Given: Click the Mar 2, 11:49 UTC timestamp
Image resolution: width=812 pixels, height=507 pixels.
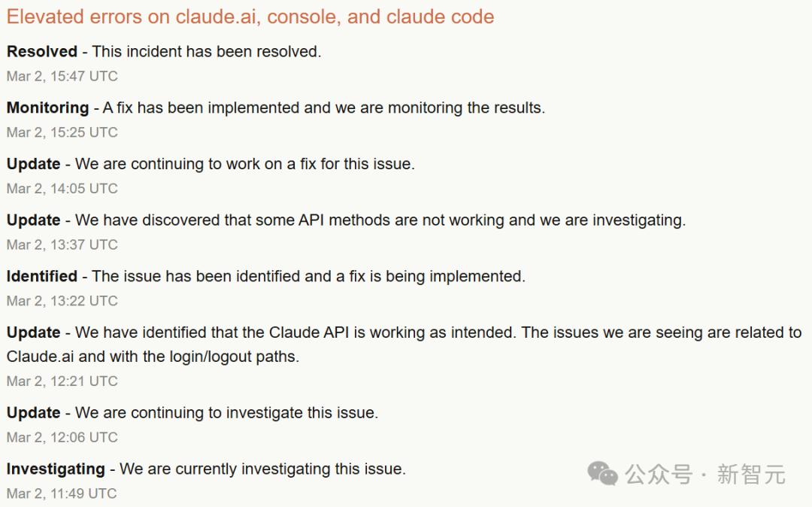Looking at the screenshot, I should [x=62, y=493].
